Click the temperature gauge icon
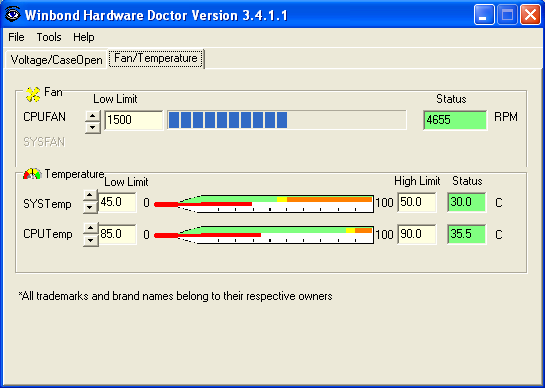 point(32,174)
